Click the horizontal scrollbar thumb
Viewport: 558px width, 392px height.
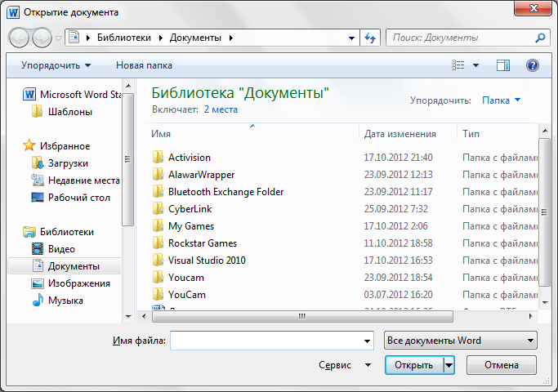click(302, 316)
